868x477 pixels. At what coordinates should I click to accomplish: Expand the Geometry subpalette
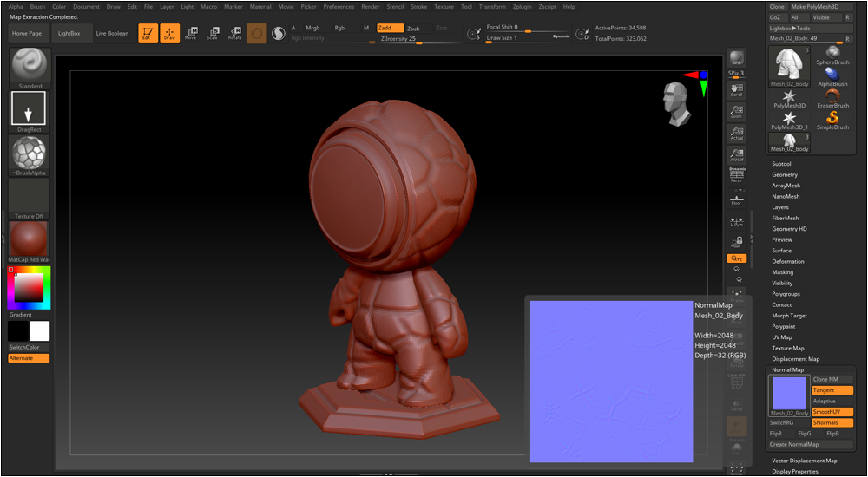785,175
